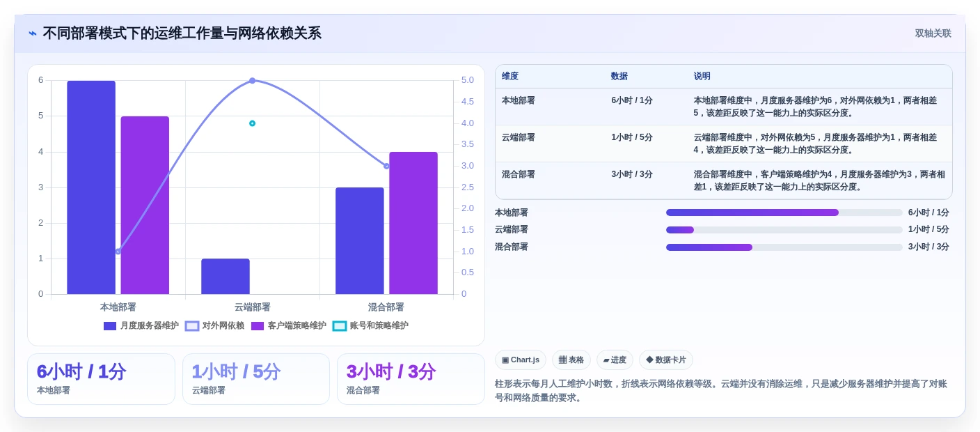Click the purple 本地部署 bar in chart

(145, 206)
